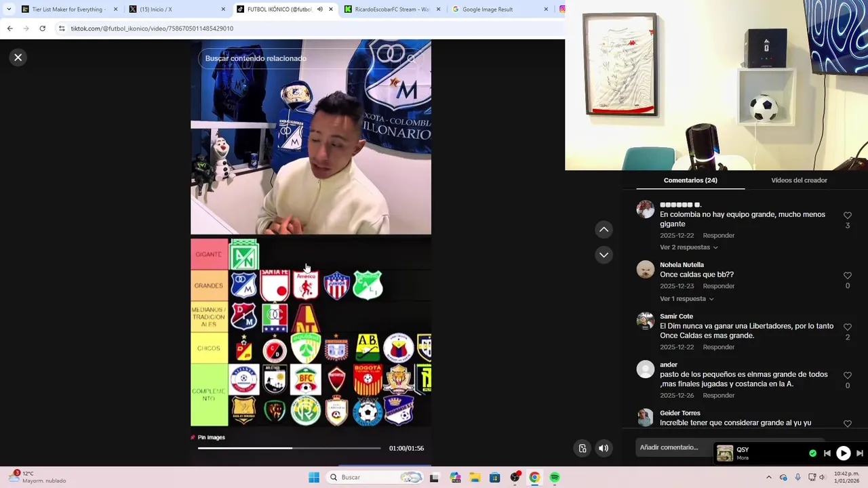Viewport: 868px width, 488px height.
Task: Click the microphone tray icon
Action: tap(797, 478)
